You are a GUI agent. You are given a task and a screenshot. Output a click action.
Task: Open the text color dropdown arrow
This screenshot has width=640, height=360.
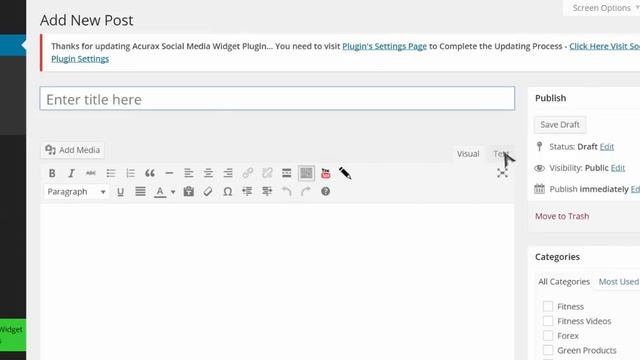173,192
